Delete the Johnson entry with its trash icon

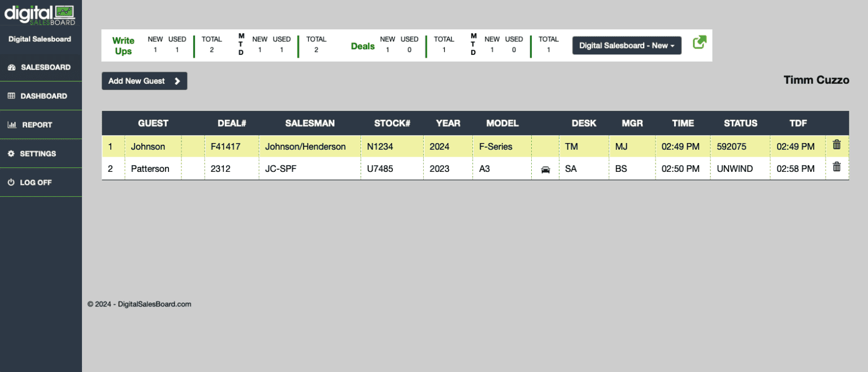837,145
